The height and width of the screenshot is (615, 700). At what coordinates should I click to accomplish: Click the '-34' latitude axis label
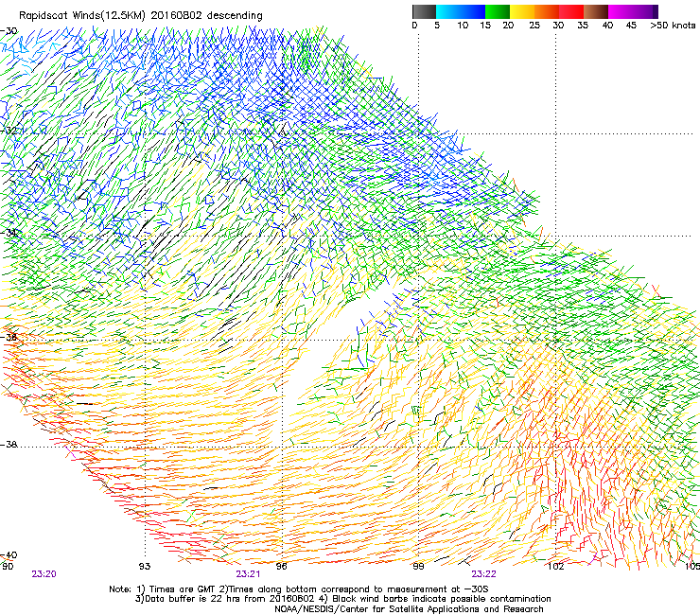[9, 233]
